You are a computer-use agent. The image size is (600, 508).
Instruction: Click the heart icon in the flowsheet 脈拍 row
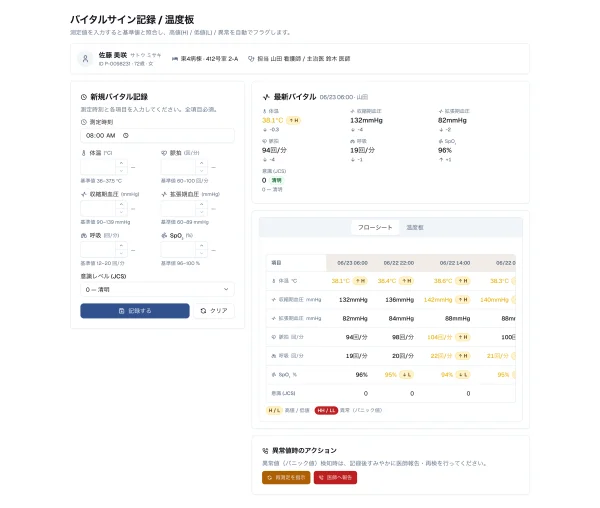(x=274, y=337)
